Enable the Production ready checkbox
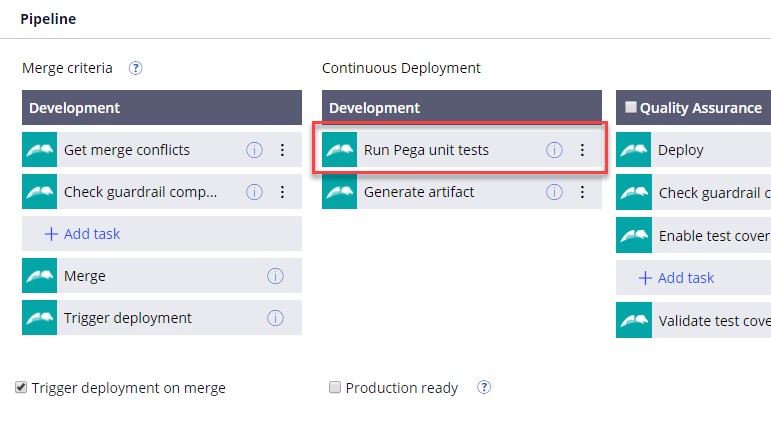Viewport: 771px width, 423px height. click(334, 387)
